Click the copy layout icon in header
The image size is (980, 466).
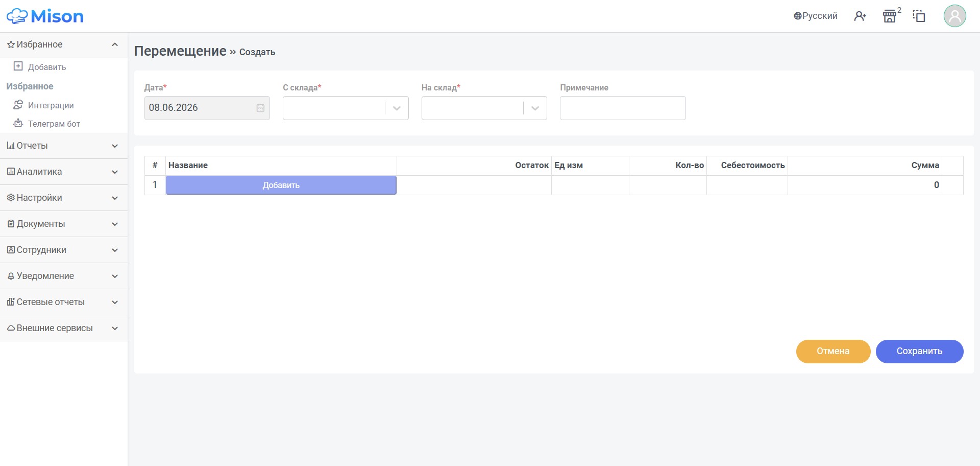tap(919, 16)
